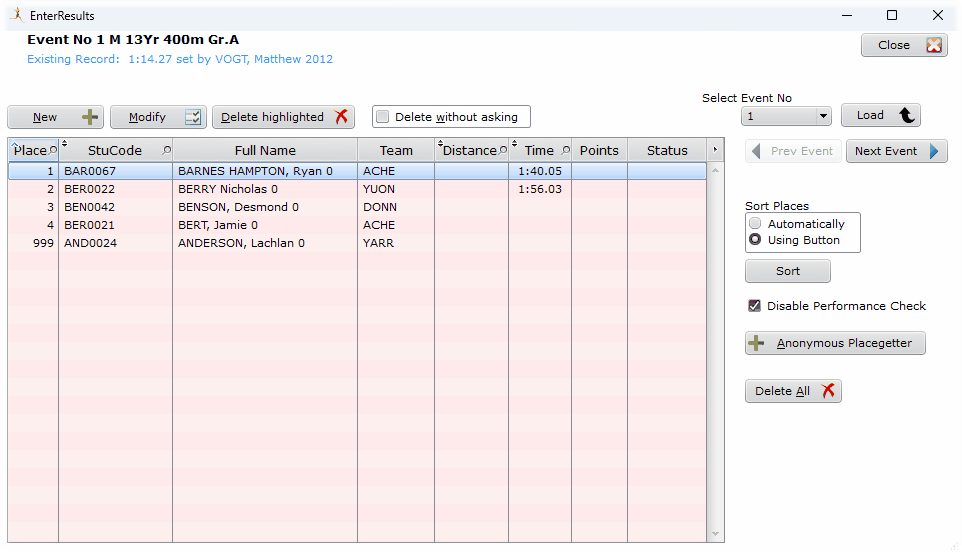Image resolution: width=962 pixels, height=554 pixels.
Task: Select row BERT, Jamie 0
Action: pyautogui.click(x=357, y=225)
